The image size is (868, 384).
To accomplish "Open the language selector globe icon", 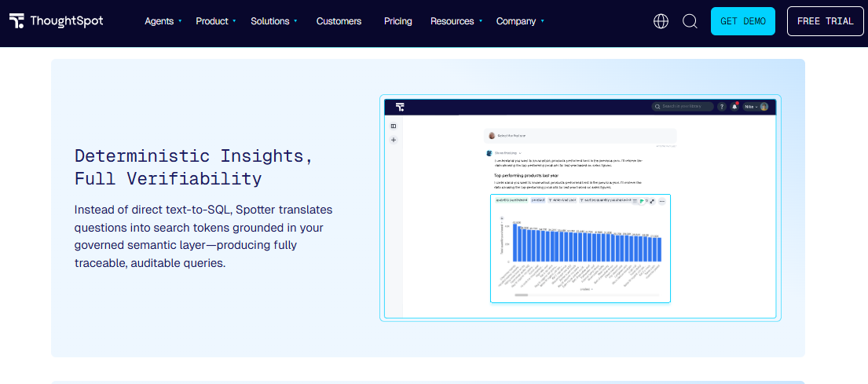I will click(x=661, y=21).
